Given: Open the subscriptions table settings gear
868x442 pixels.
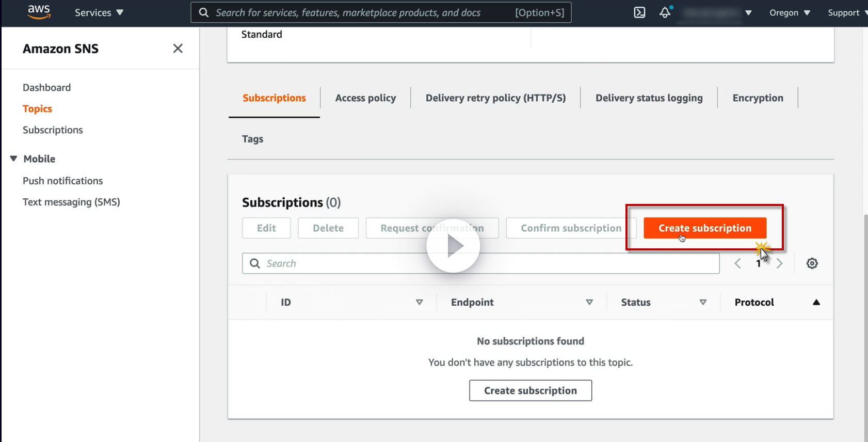Looking at the screenshot, I should [812, 263].
